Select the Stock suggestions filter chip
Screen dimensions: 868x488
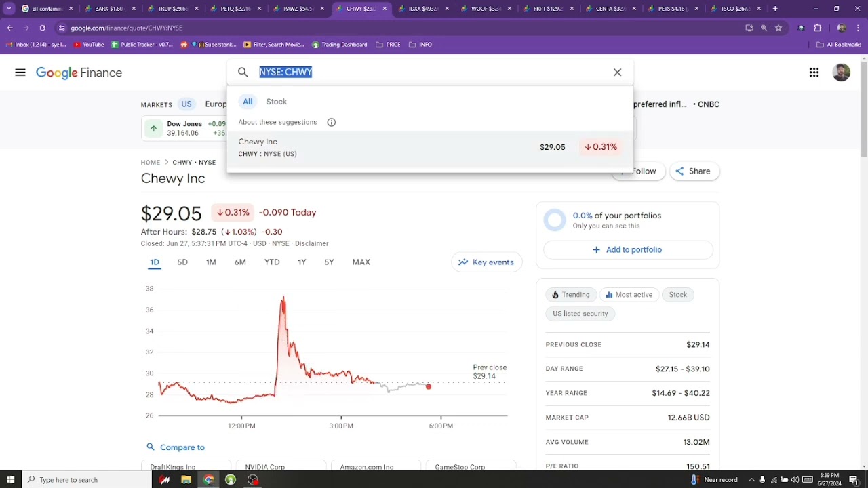tap(276, 102)
